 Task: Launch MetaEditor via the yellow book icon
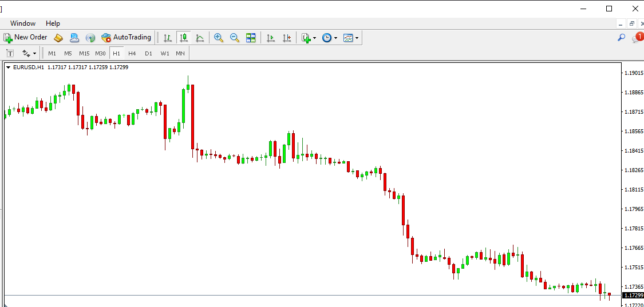coord(58,38)
